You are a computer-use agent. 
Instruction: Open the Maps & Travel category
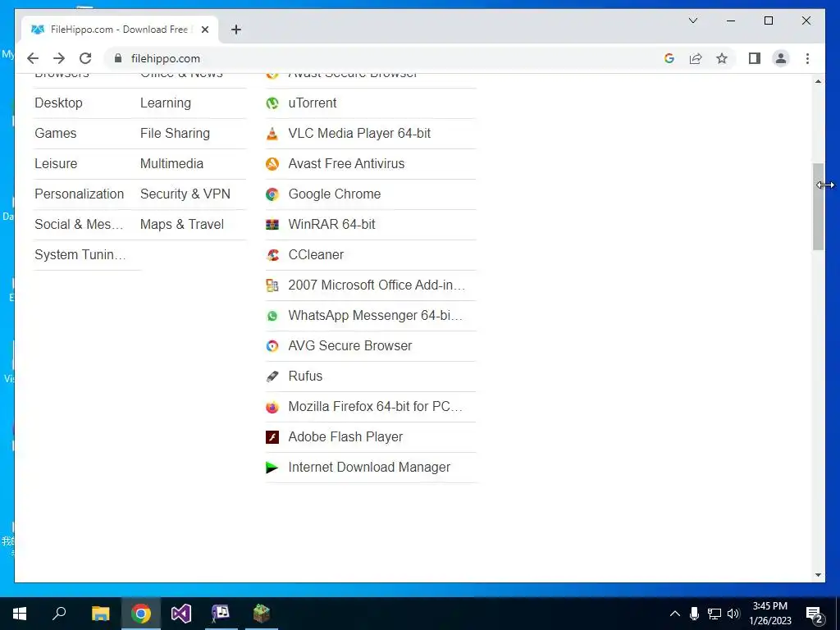(182, 225)
